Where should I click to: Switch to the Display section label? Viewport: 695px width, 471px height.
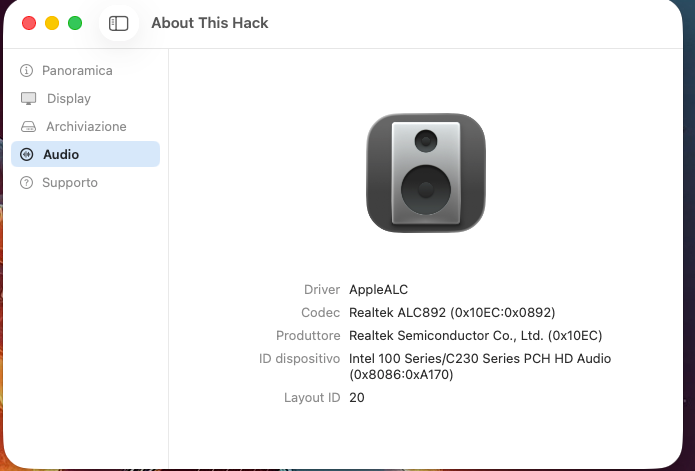pyautogui.click(x=69, y=99)
